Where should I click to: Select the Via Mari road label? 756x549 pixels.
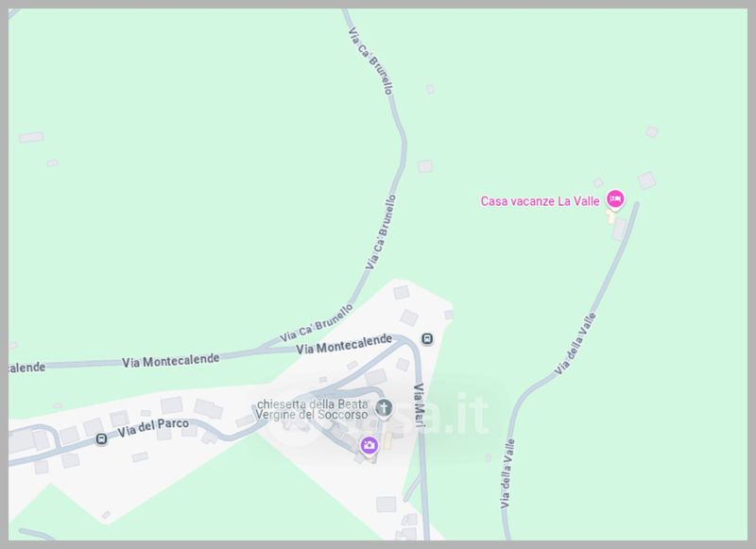[x=419, y=405]
